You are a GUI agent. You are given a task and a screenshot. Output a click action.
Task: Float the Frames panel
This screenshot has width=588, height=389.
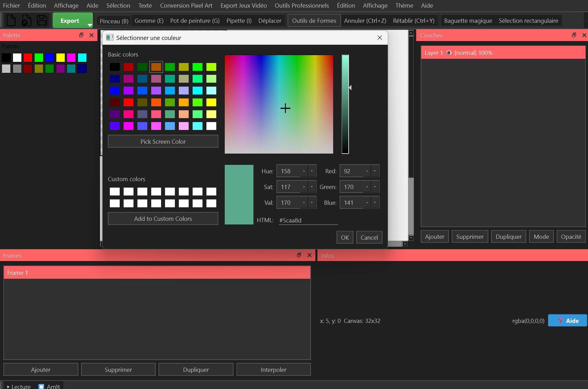299,255
